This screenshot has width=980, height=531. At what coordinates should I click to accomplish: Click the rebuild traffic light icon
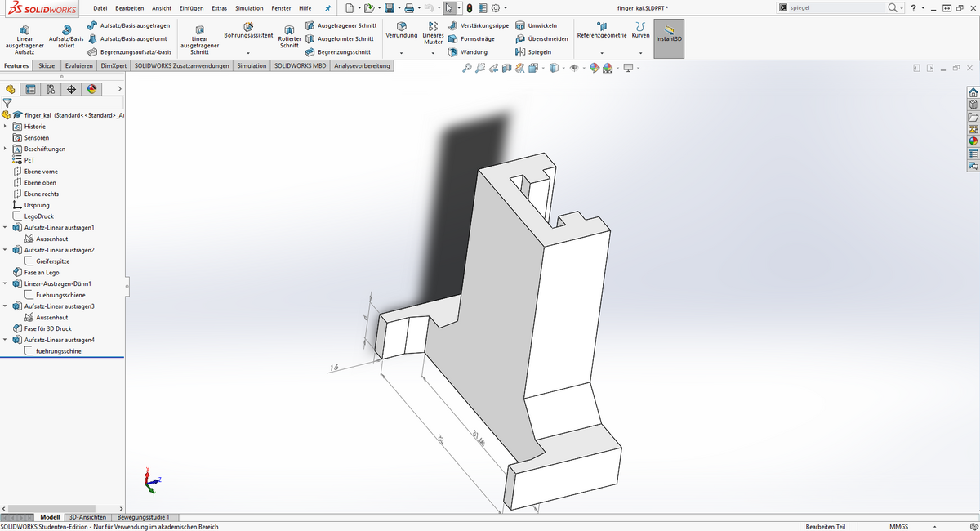click(x=470, y=8)
